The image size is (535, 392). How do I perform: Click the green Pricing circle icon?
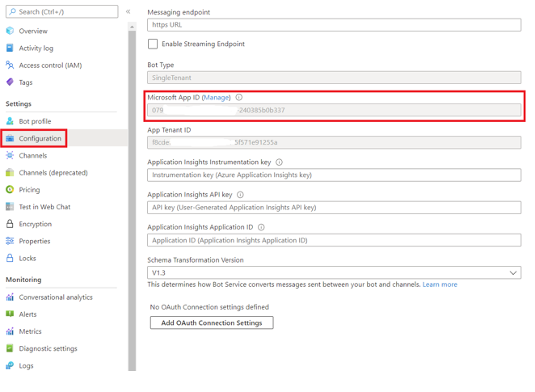click(x=10, y=189)
